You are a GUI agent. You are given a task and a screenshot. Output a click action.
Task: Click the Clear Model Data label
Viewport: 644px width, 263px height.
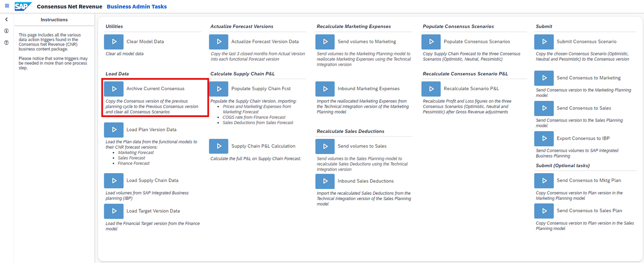click(x=145, y=42)
